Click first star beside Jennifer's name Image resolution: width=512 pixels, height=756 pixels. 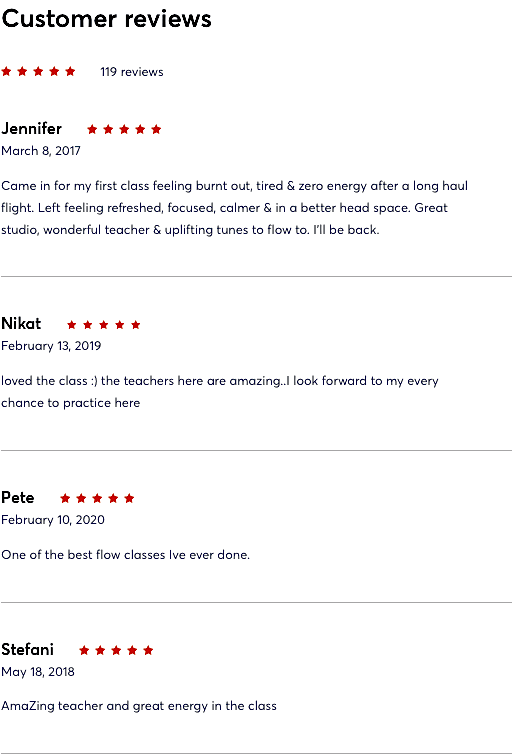pos(92,129)
